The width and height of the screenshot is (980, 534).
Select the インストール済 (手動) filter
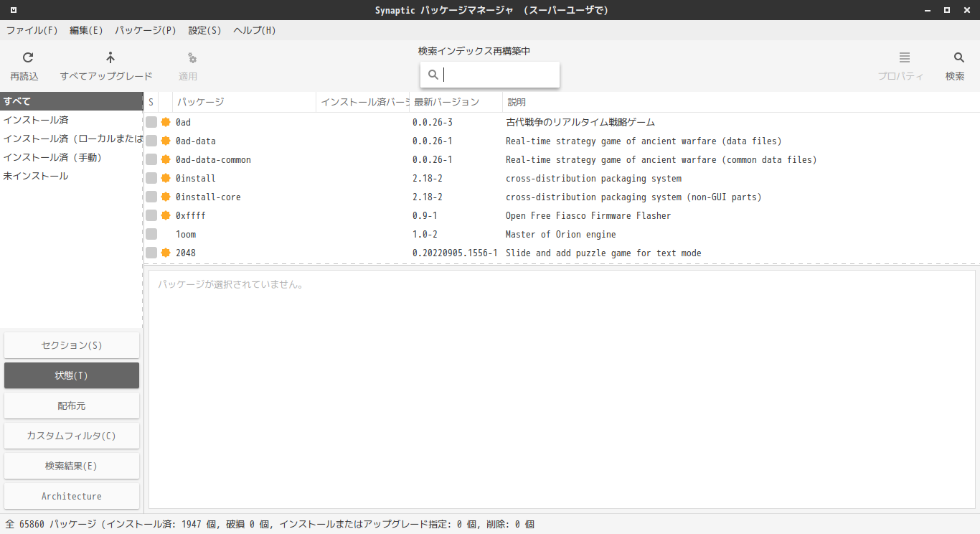(72, 157)
